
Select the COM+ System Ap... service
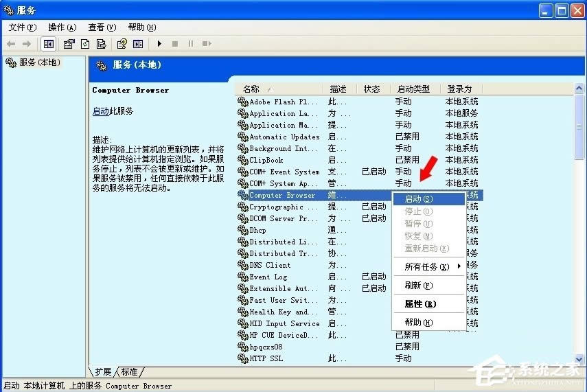pos(359,183)
